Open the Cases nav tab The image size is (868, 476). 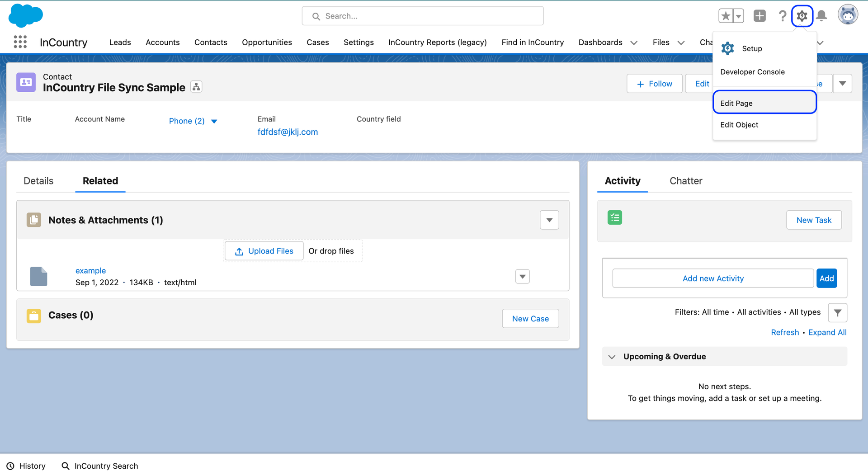[x=318, y=42]
